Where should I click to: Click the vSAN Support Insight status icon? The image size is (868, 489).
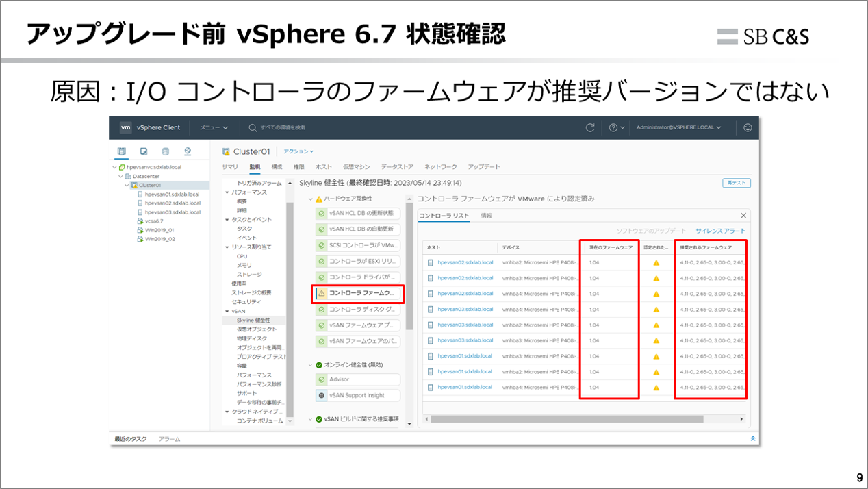321,395
